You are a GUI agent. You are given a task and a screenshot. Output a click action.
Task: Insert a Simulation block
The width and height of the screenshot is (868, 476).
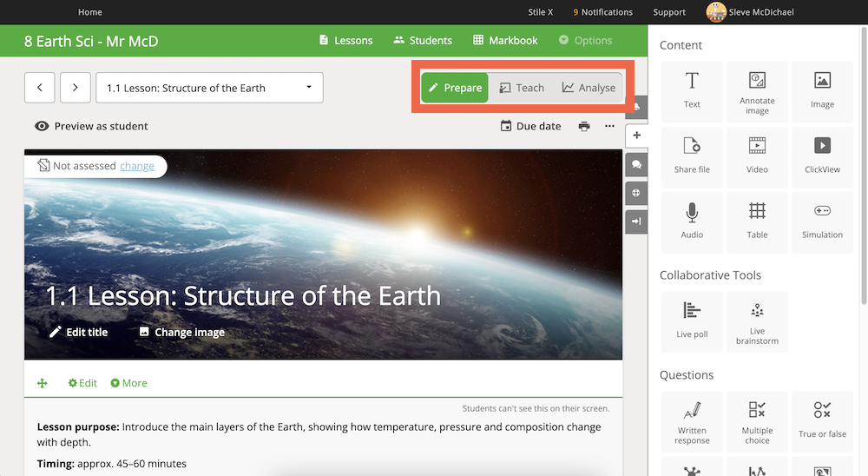tap(822, 222)
